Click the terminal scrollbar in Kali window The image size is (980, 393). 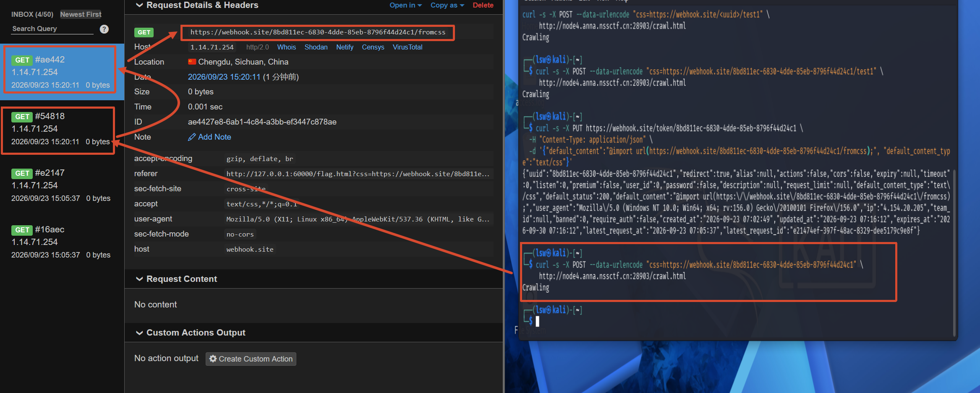pos(954,252)
